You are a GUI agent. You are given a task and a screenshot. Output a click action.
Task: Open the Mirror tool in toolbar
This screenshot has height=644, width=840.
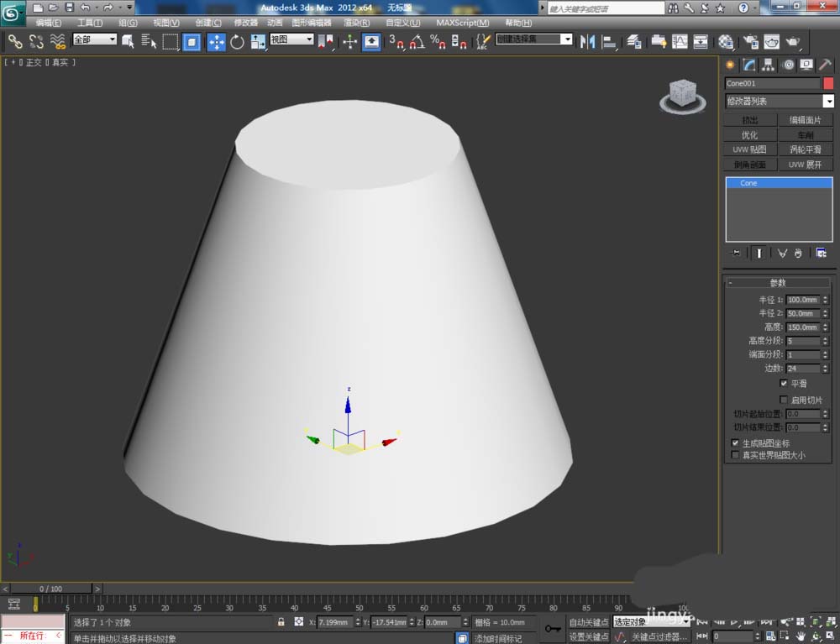click(588, 41)
